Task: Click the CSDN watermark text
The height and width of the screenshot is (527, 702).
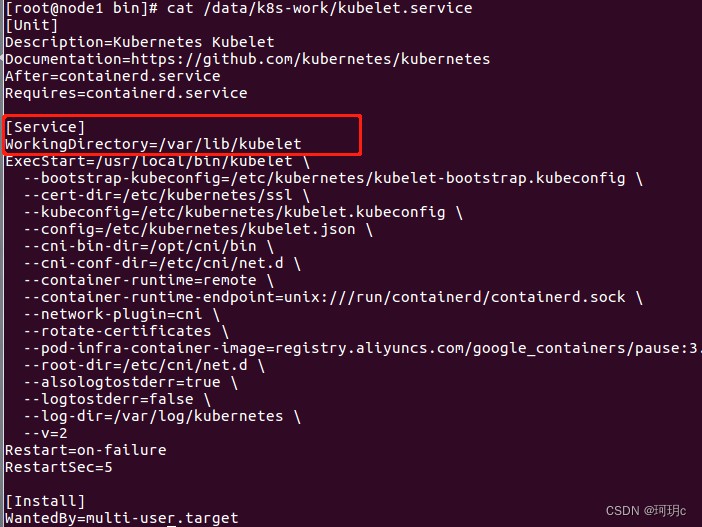Action: 646,511
